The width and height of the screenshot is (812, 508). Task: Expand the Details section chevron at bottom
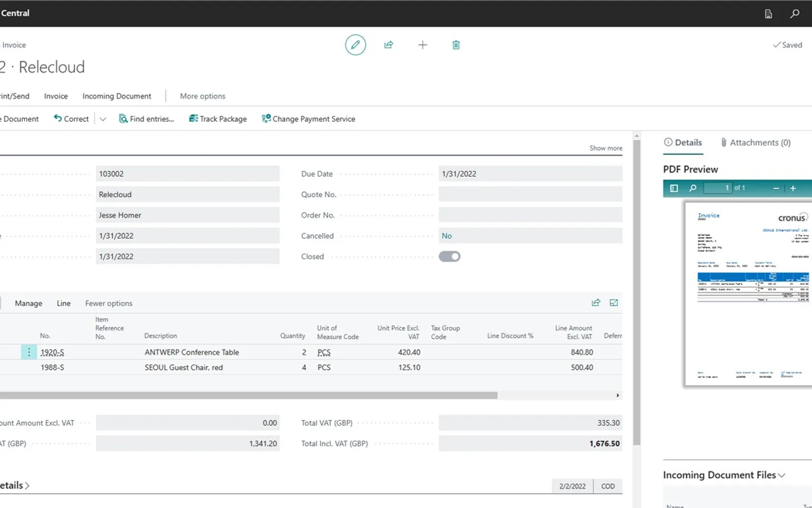click(x=27, y=486)
